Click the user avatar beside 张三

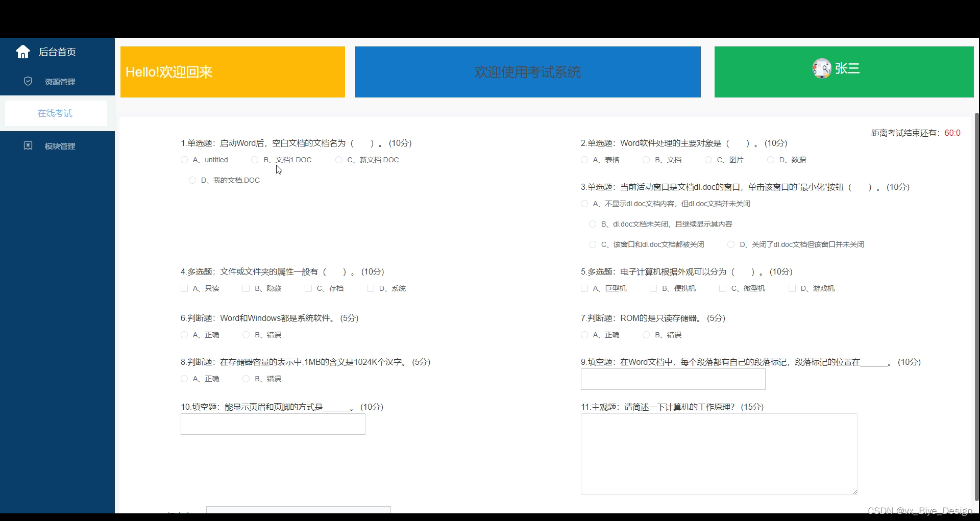click(822, 68)
